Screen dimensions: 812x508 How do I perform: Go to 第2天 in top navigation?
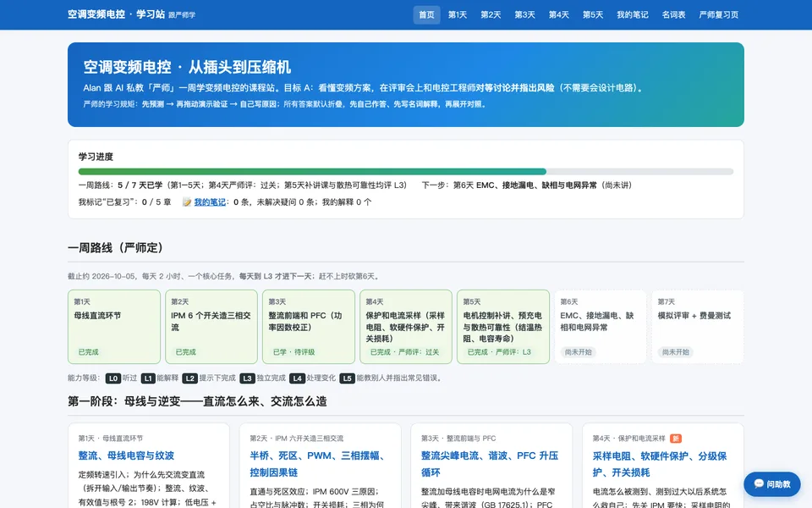491,14
